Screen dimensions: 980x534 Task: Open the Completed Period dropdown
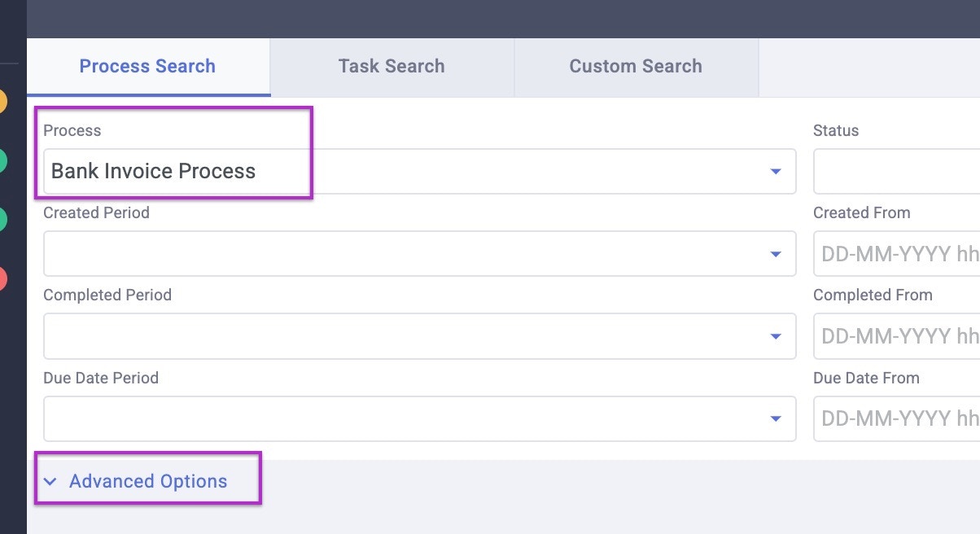coord(407,336)
